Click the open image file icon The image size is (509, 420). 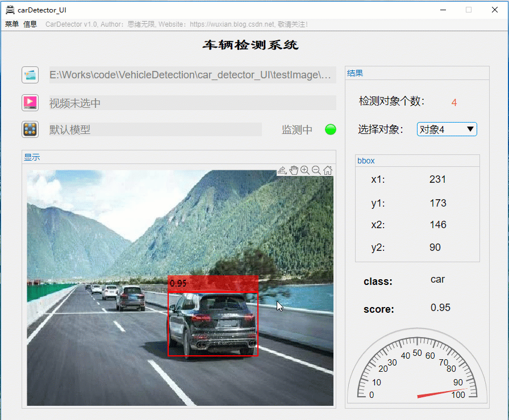(30, 75)
